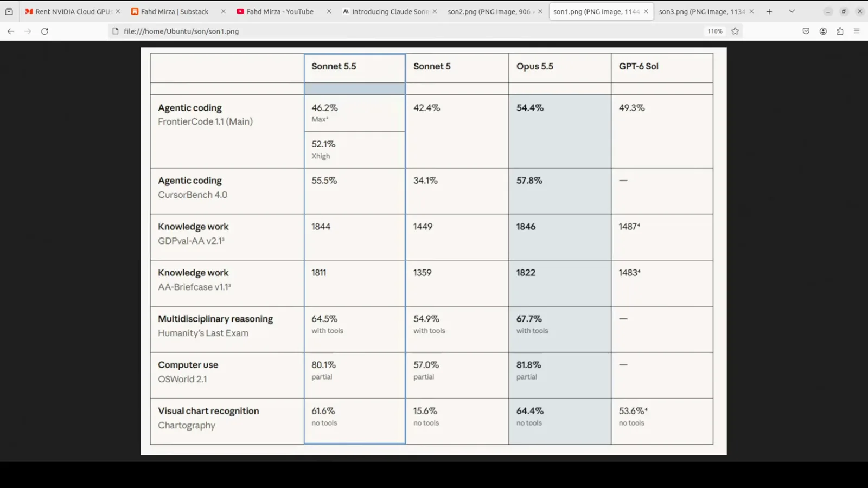868x488 pixels.
Task: Click the forward navigation arrow
Action: [x=28, y=31]
